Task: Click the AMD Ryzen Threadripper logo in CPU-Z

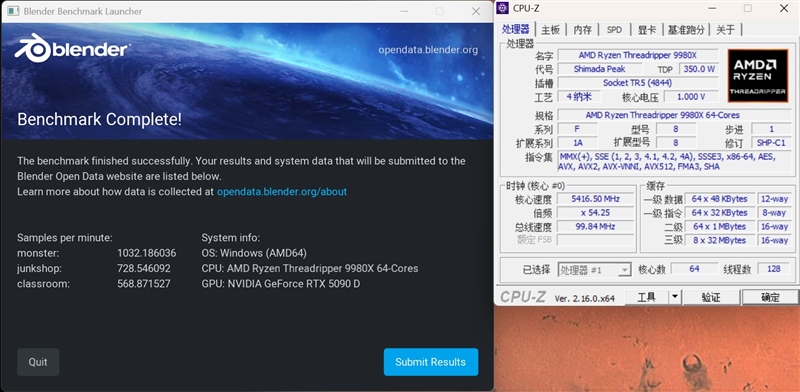Action: tap(757, 76)
